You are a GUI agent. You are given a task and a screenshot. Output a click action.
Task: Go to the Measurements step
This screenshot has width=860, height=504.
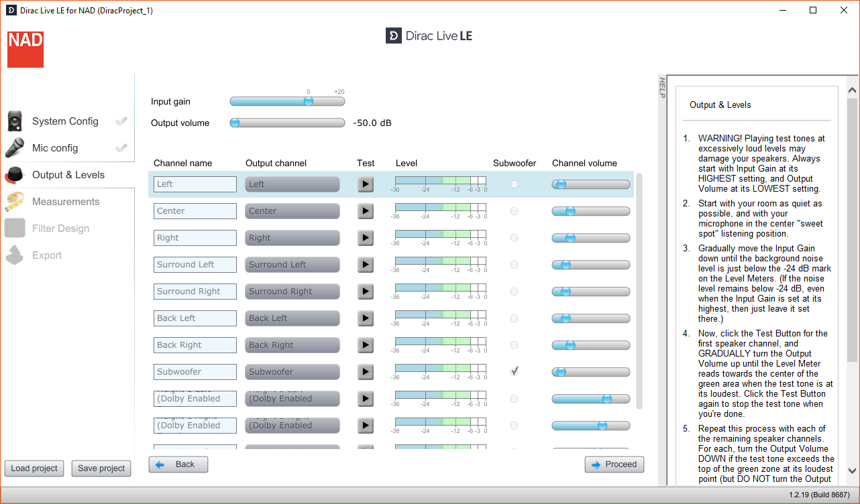click(x=66, y=202)
